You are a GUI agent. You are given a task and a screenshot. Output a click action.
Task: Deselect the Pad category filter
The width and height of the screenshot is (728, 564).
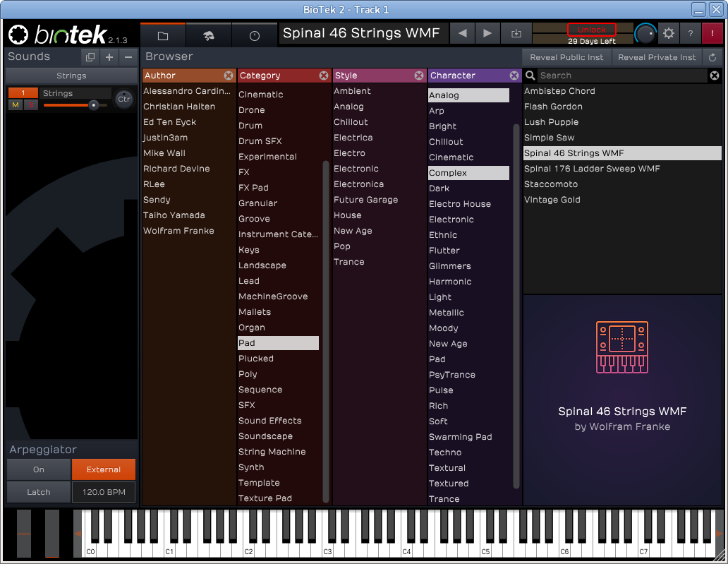278,343
